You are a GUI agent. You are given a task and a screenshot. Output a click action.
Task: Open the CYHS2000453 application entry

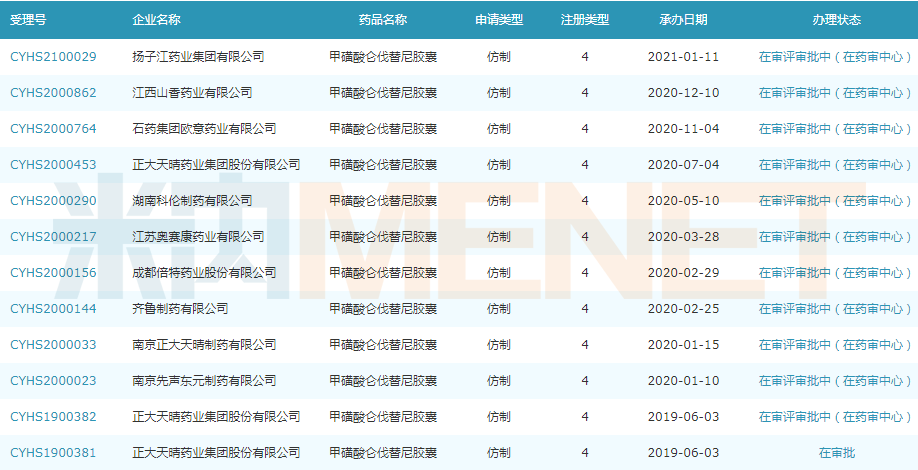point(53,165)
